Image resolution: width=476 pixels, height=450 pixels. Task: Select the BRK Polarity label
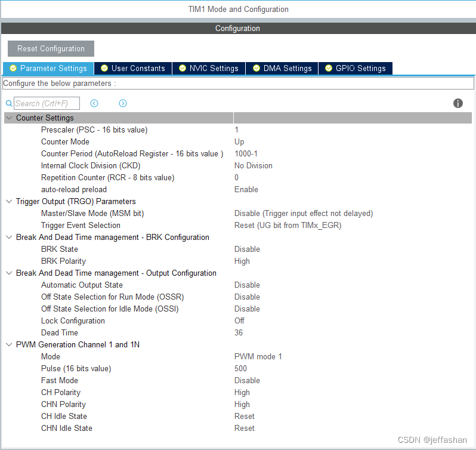tap(63, 261)
